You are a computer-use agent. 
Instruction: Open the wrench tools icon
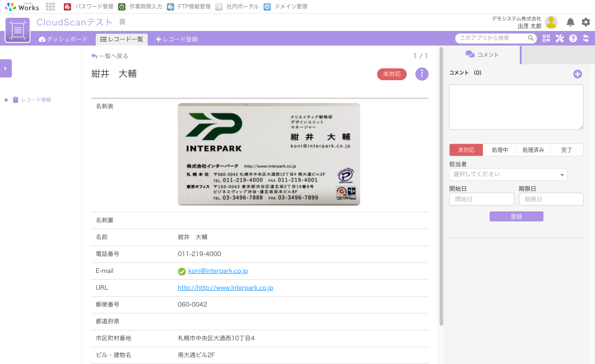pyautogui.click(x=559, y=39)
